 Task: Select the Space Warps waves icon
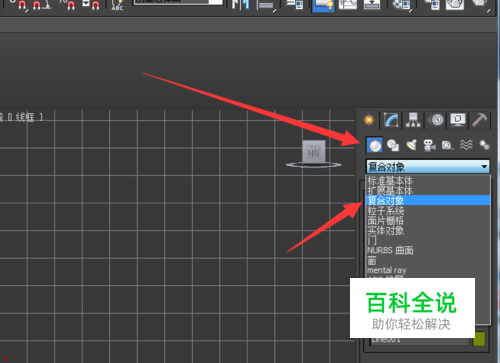466,145
